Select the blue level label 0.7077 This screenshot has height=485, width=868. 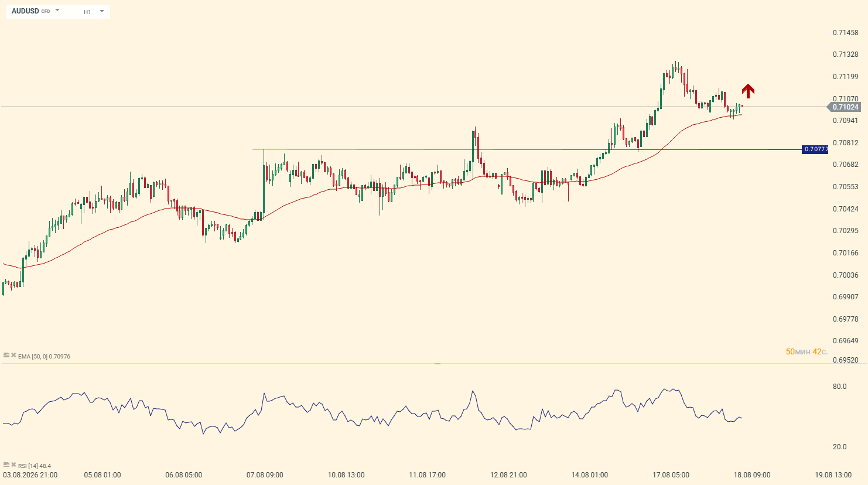tap(815, 149)
